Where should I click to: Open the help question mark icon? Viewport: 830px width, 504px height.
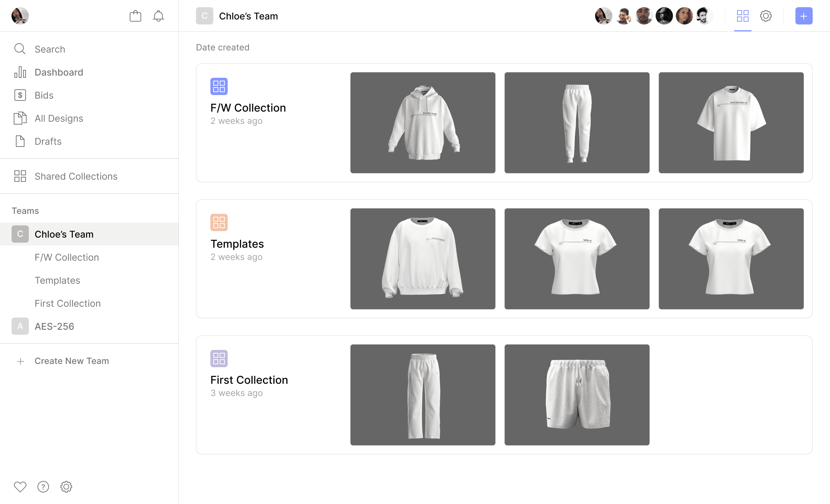click(x=43, y=487)
